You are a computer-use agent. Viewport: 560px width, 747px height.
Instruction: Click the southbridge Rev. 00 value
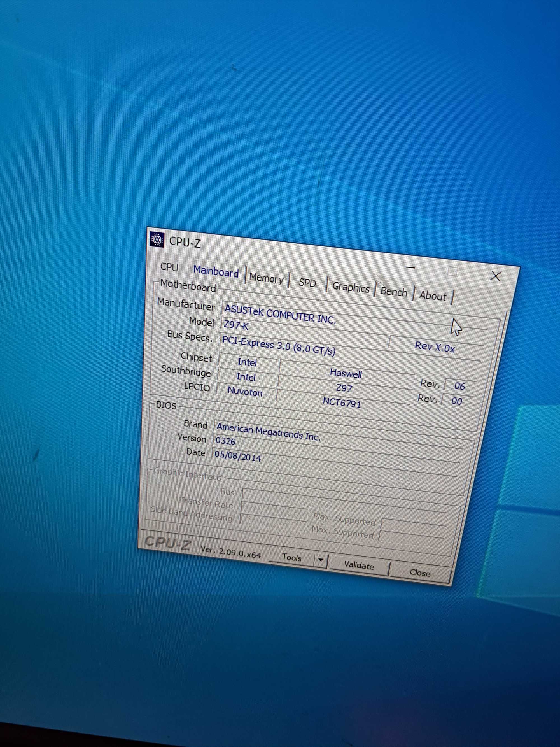coord(457,401)
